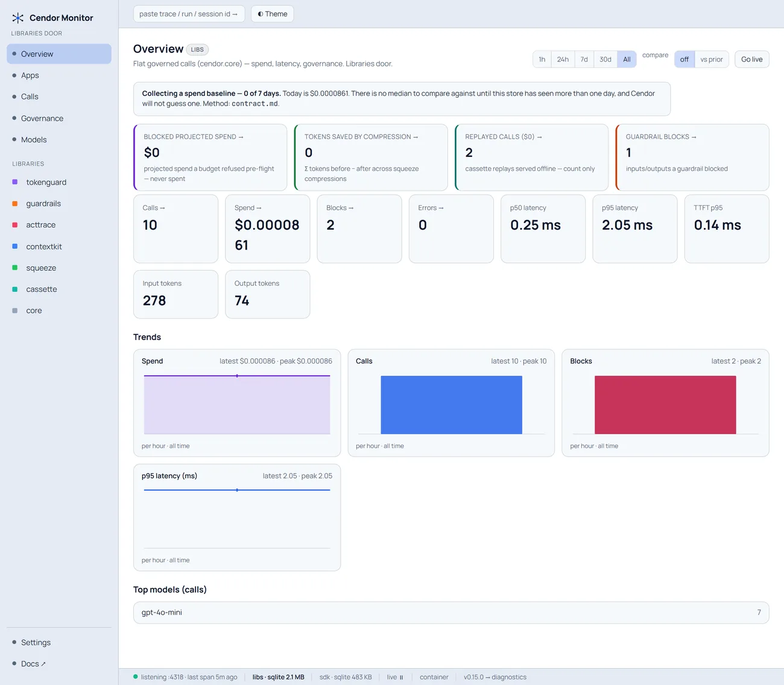784x685 pixels.
Task: Open the Spend metric tile
Action: [x=268, y=229]
